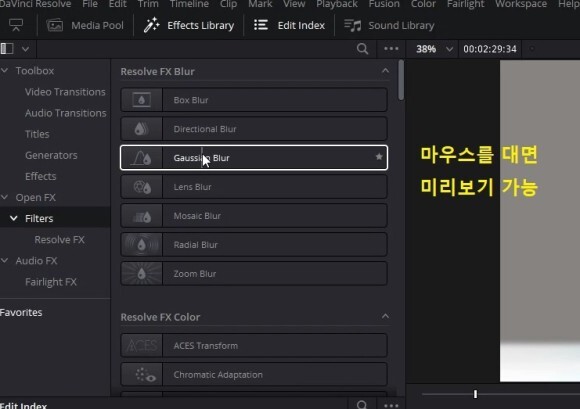Select Effects in the Toolbox
Image resolution: width=580 pixels, height=409 pixels.
40,176
